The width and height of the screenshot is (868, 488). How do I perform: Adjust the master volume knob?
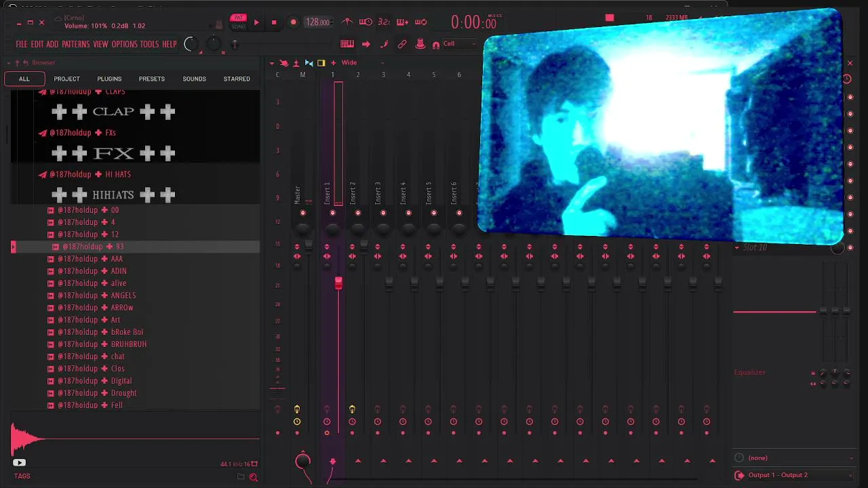pyautogui.click(x=191, y=45)
